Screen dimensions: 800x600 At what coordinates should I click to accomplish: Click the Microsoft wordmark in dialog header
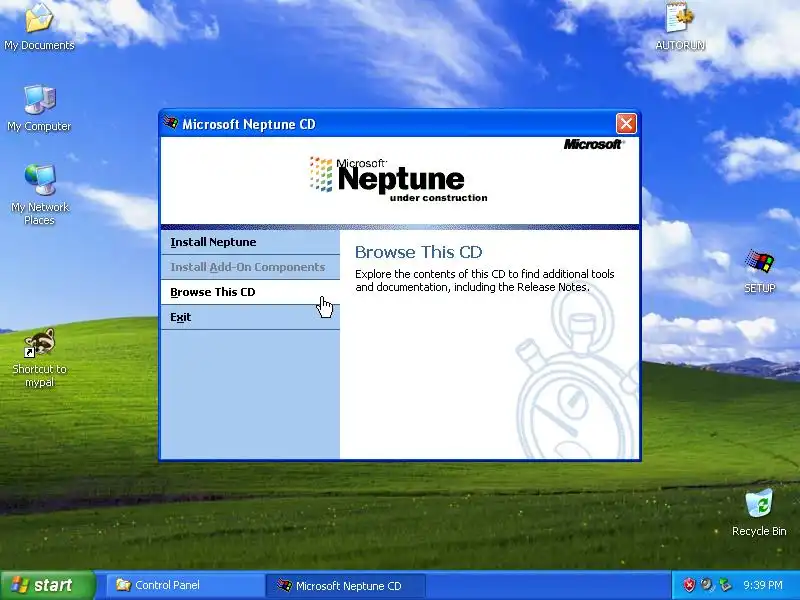(x=593, y=144)
